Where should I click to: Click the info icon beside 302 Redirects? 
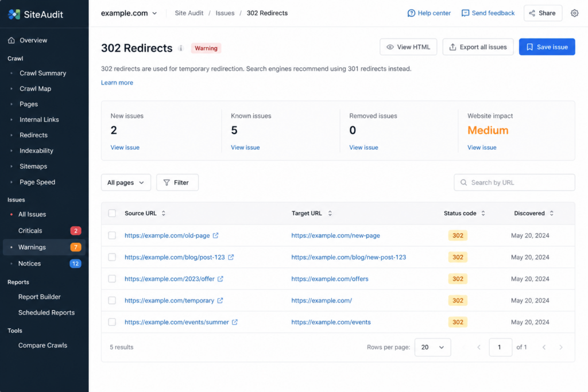[x=181, y=48]
